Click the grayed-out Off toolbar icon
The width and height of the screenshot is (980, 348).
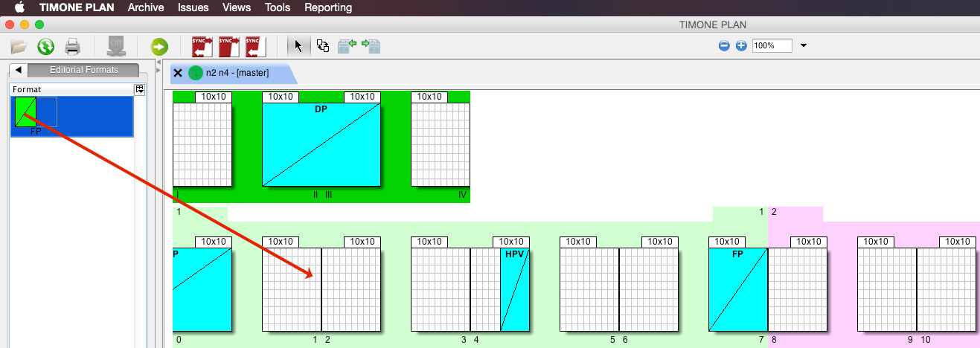[117, 46]
